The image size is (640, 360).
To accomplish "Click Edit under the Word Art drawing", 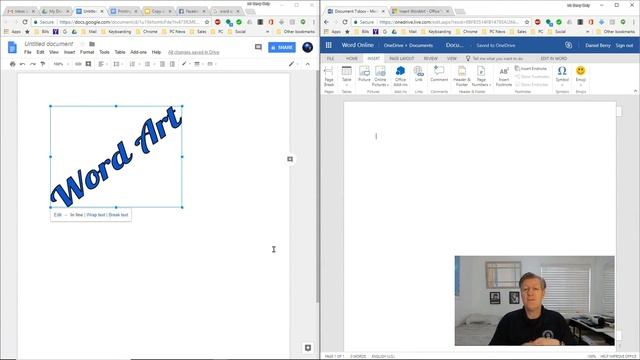I will pos(58,215).
